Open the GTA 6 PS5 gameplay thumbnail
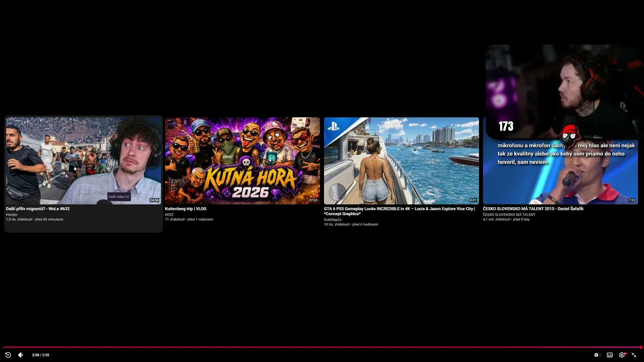The image size is (644, 362). click(401, 161)
